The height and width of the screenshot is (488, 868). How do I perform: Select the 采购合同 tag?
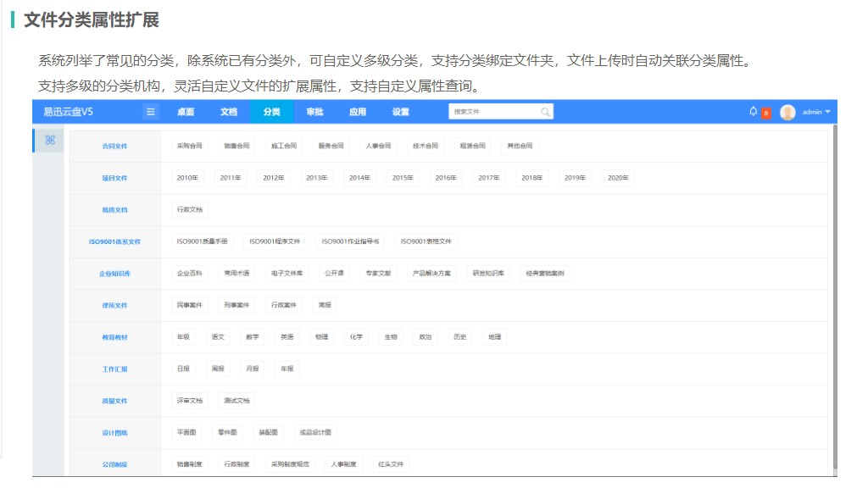189,146
